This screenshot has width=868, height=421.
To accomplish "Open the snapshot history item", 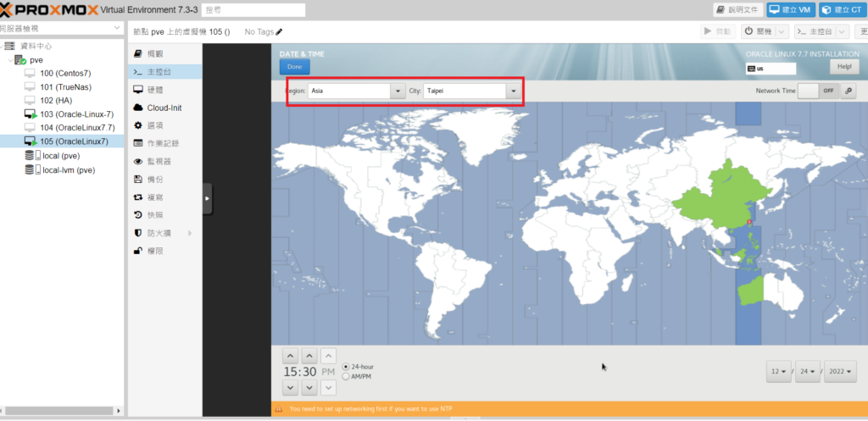I will (154, 215).
